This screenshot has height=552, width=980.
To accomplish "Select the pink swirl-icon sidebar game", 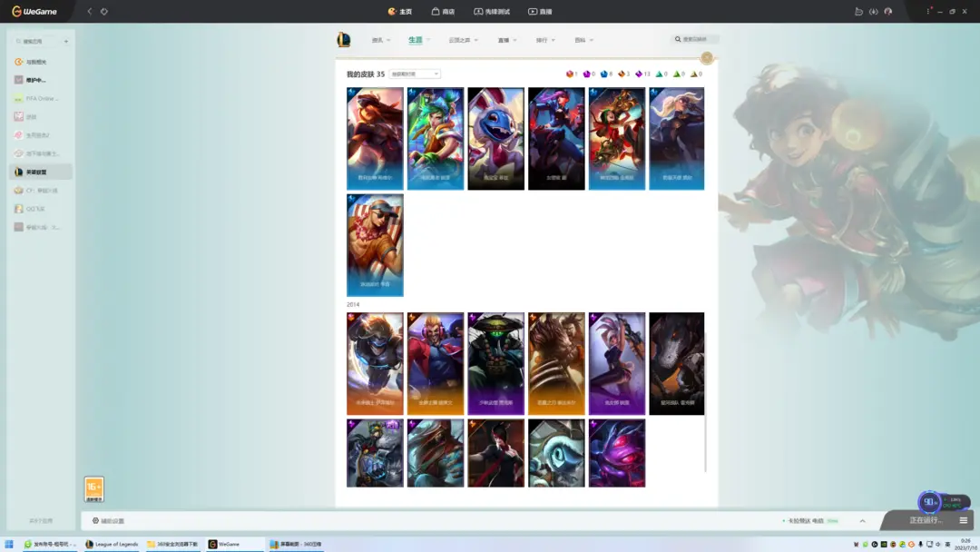I will pyautogui.click(x=41, y=135).
